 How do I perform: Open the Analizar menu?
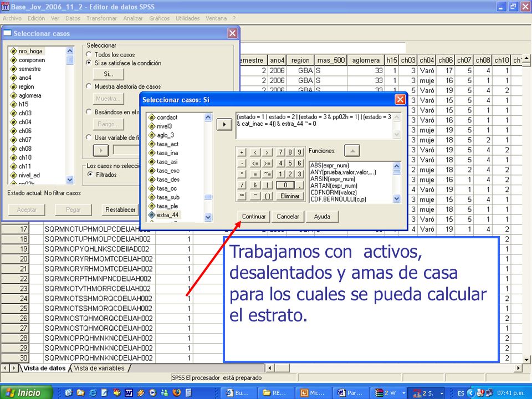(x=133, y=18)
